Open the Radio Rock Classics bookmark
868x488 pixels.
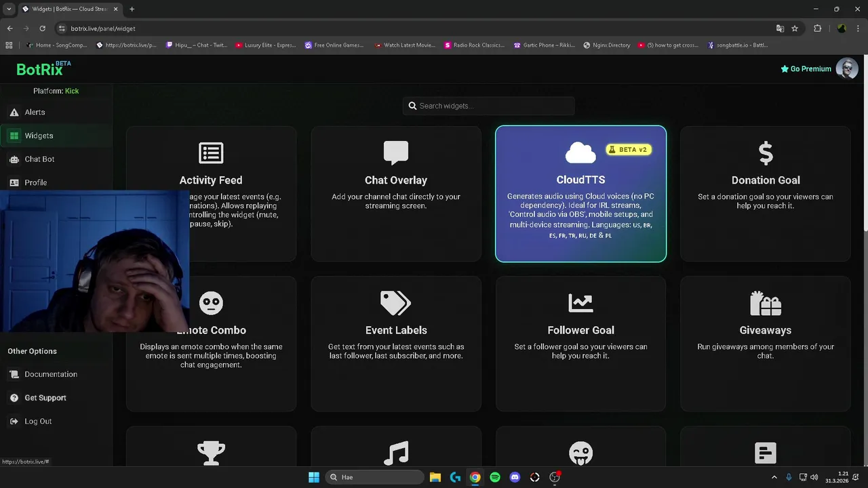point(475,45)
